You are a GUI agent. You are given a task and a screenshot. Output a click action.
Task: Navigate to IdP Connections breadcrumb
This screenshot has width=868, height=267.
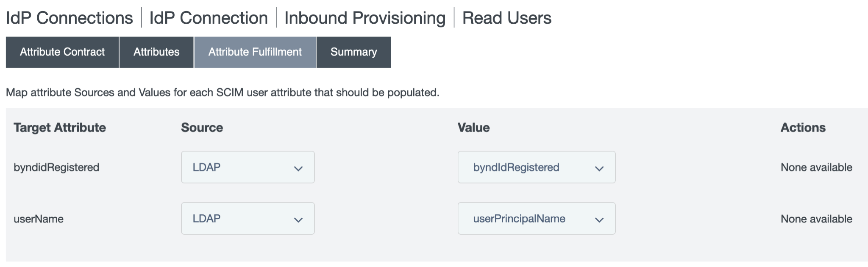(x=70, y=18)
